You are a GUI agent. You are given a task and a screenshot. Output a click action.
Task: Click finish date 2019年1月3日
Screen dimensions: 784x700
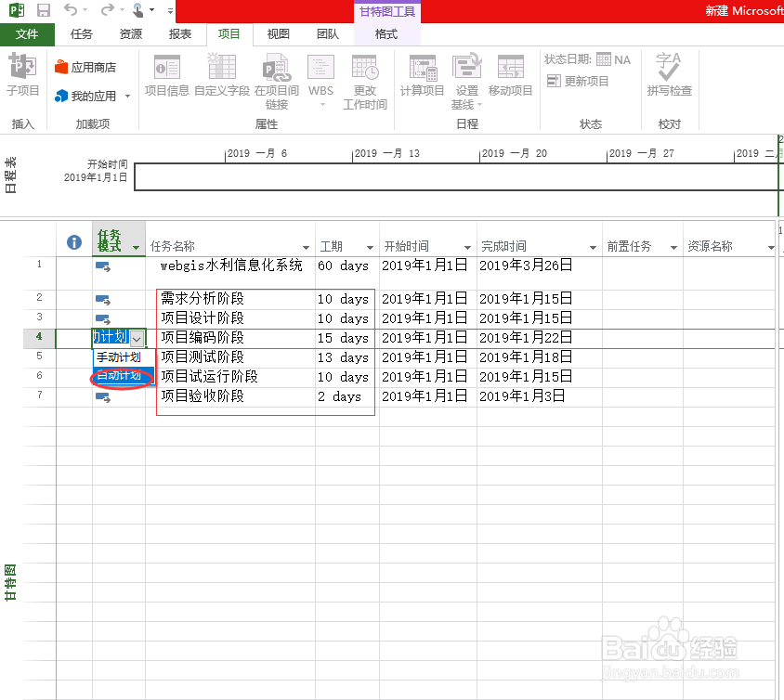pyautogui.click(x=522, y=396)
